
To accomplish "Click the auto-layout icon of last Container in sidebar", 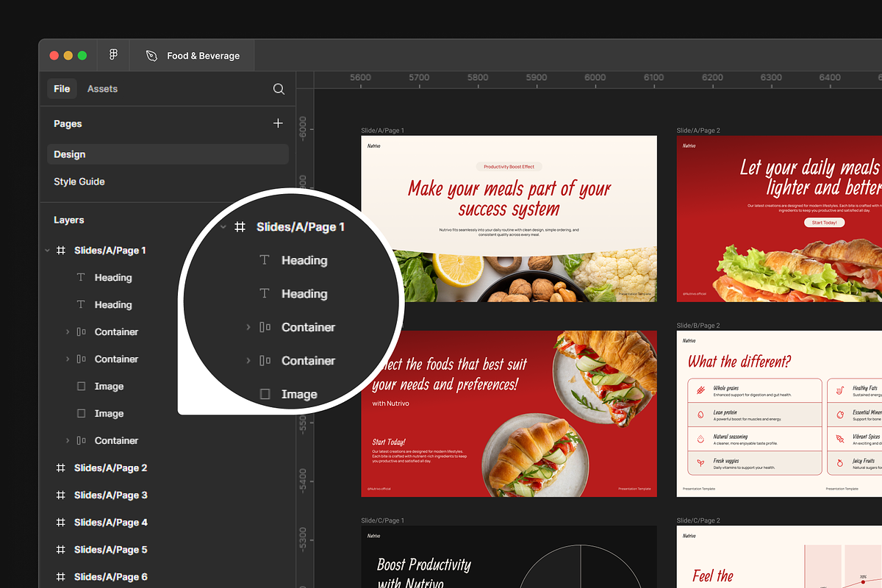I will [x=82, y=441].
